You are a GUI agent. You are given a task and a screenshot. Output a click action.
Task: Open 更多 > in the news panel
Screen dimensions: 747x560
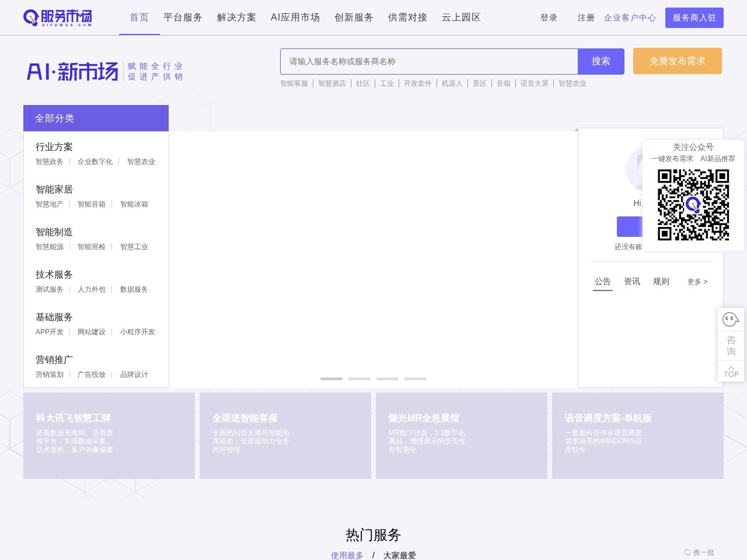point(697,282)
